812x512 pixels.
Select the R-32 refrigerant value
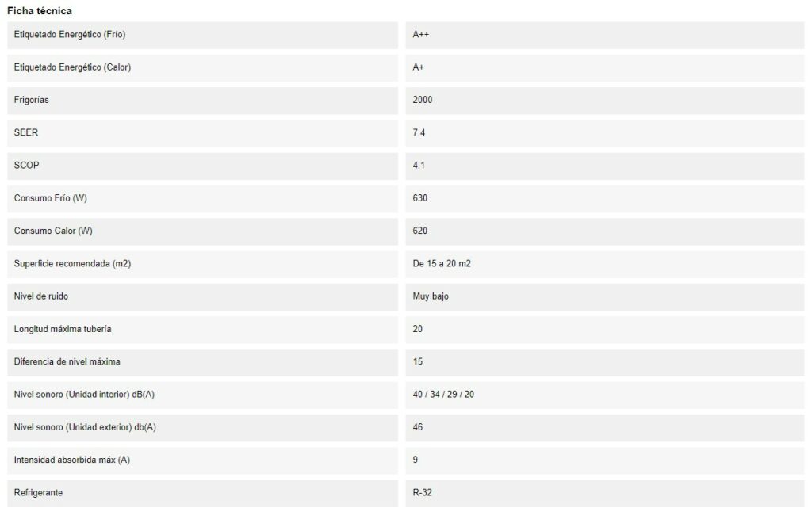[x=422, y=492]
